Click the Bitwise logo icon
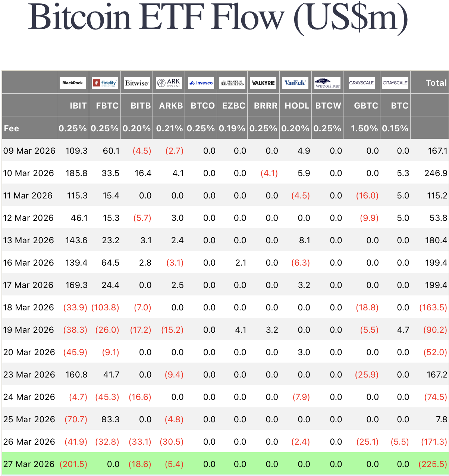Screen dimensions: 449x476 coord(136,83)
